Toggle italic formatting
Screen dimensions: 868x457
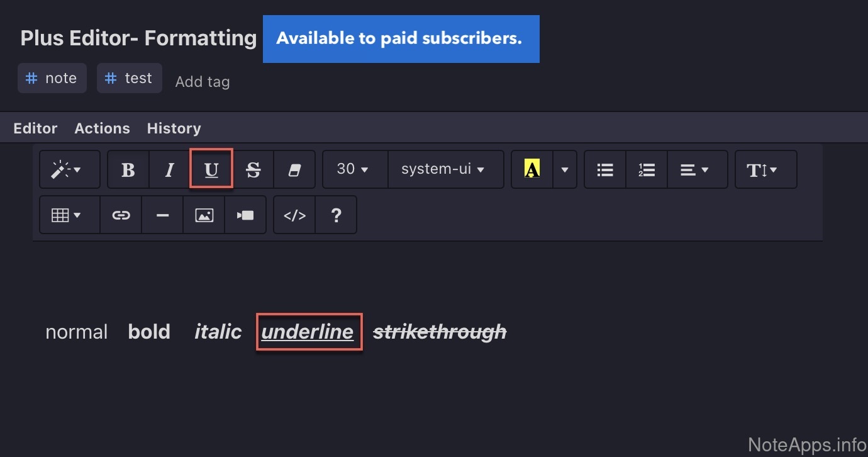pos(169,169)
